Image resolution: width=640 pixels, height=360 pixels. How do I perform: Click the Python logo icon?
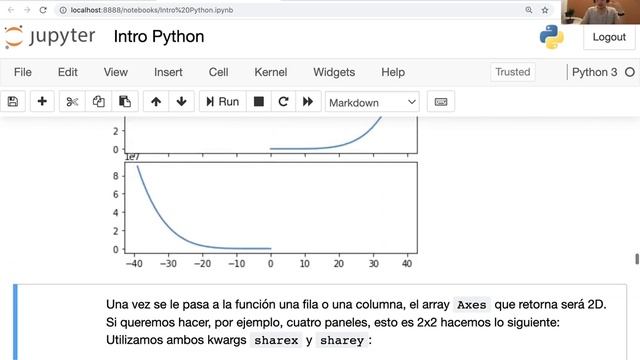coord(552,37)
